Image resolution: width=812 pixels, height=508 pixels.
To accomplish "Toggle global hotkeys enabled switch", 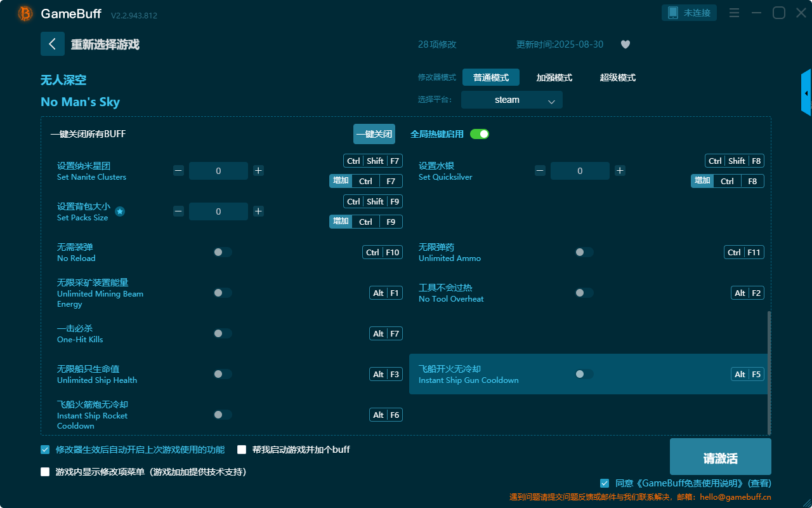I will pos(480,134).
